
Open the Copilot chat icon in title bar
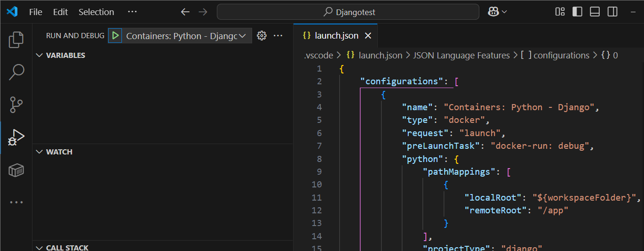click(x=493, y=12)
